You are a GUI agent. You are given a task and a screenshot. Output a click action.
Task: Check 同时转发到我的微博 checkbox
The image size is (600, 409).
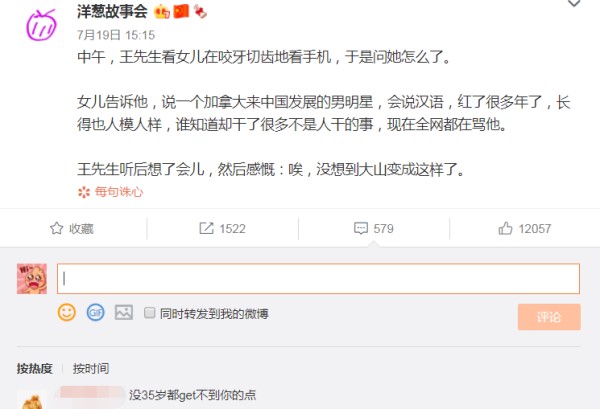(150, 313)
